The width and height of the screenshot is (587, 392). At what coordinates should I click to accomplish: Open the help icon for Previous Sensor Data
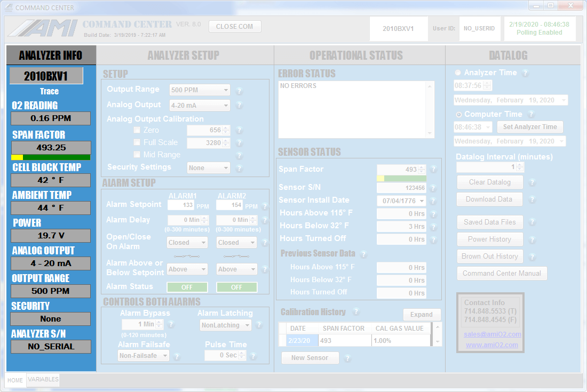click(x=363, y=254)
